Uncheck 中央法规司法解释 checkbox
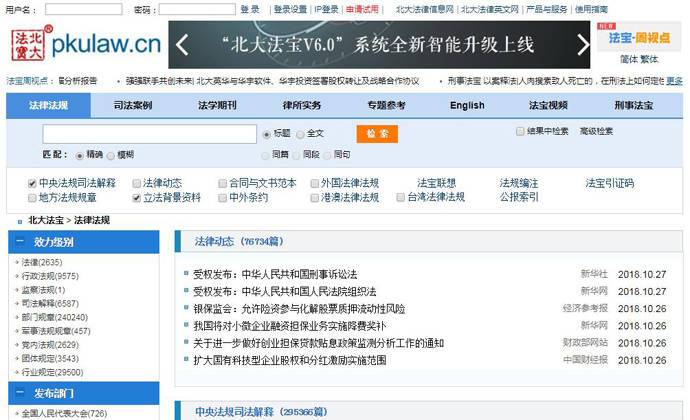 tap(32, 183)
